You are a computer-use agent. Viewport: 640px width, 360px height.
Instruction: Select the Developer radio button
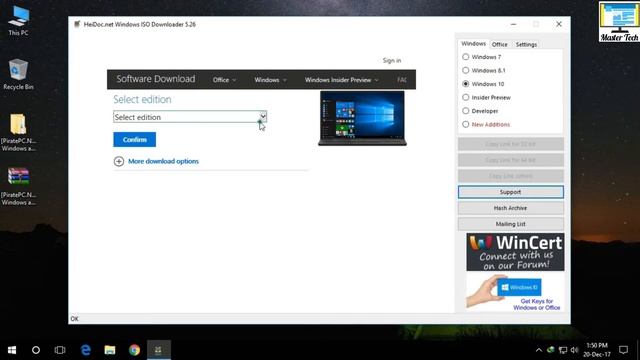tap(465, 111)
